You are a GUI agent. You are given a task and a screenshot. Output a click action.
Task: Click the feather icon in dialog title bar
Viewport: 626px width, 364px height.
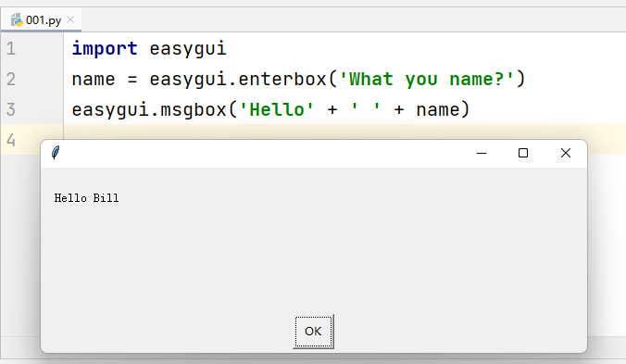point(56,153)
